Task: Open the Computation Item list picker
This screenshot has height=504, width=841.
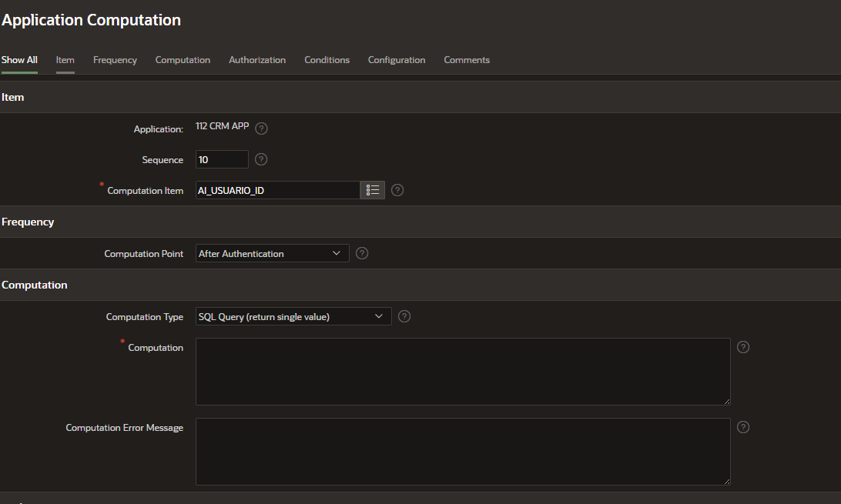Action: coord(373,190)
